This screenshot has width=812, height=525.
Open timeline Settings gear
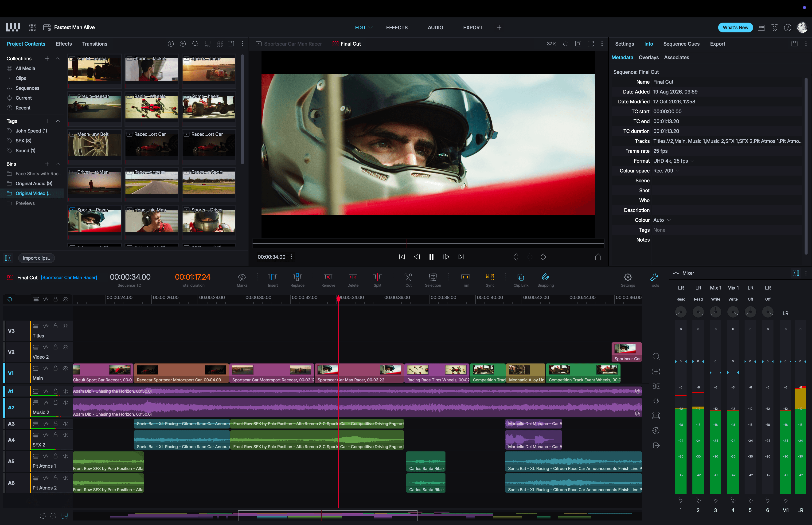point(628,277)
